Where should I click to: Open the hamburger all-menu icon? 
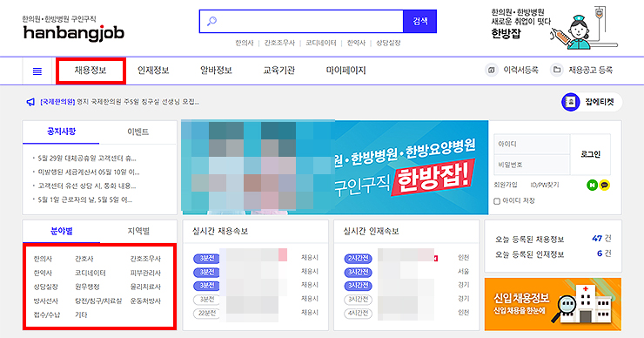(x=37, y=71)
